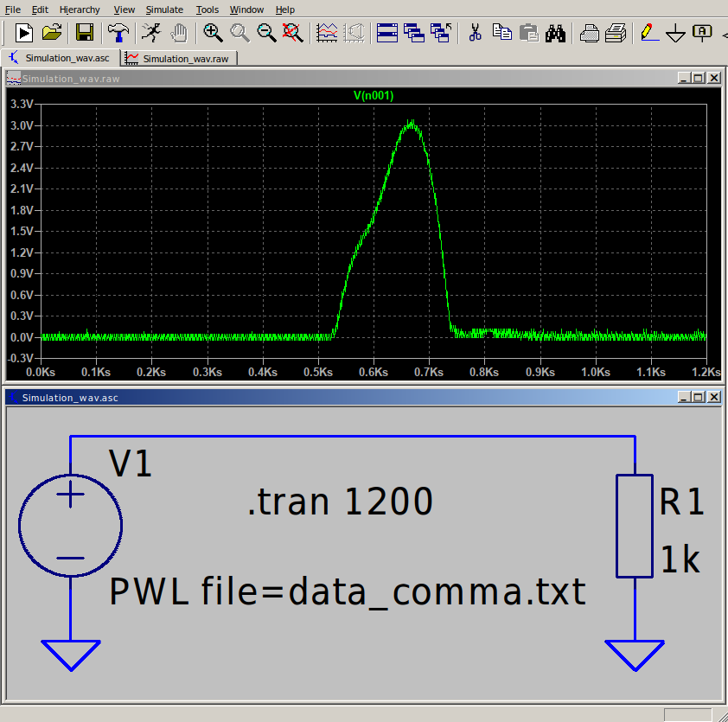
Task: Switch to the Simulation_wav.raw tab
Action: pyautogui.click(x=179, y=59)
